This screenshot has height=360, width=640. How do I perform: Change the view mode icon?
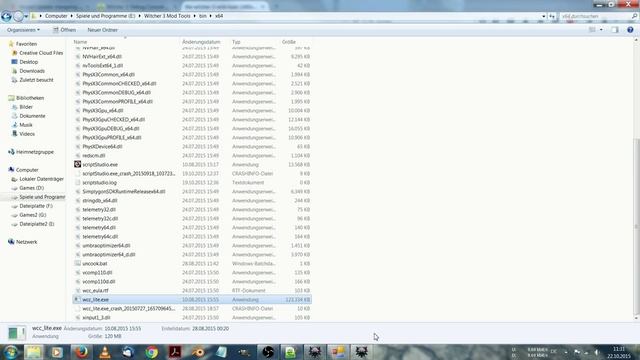(592, 30)
